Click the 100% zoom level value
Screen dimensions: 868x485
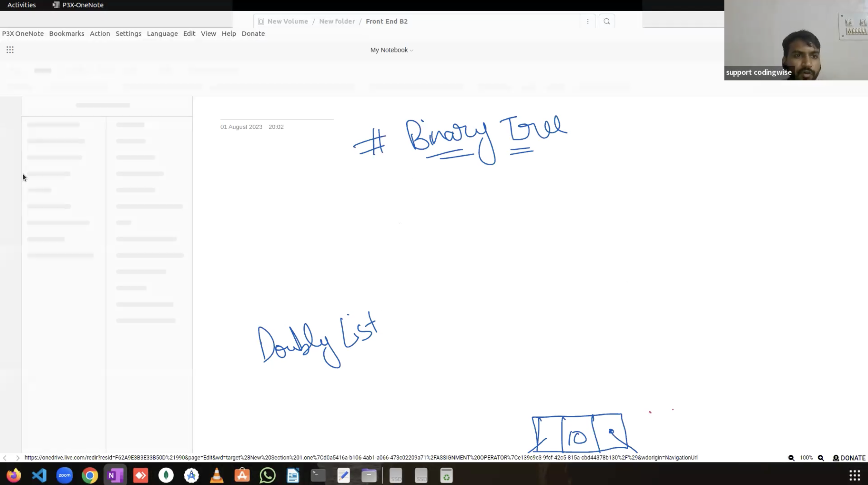point(806,458)
